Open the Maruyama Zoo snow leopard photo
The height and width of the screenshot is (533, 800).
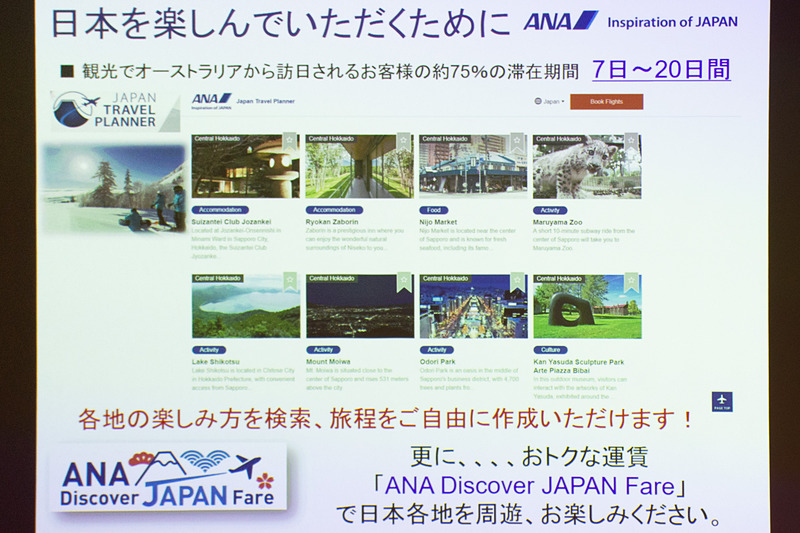tap(587, 166)
